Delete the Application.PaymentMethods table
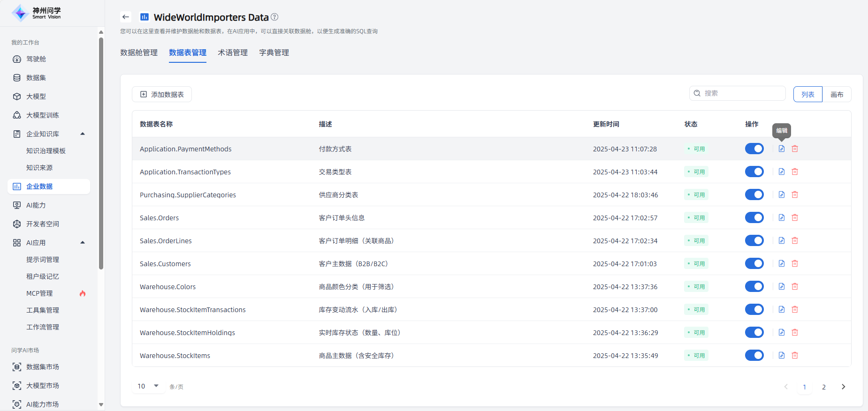This screenshot has width=868, height=411. coord(795,149)
